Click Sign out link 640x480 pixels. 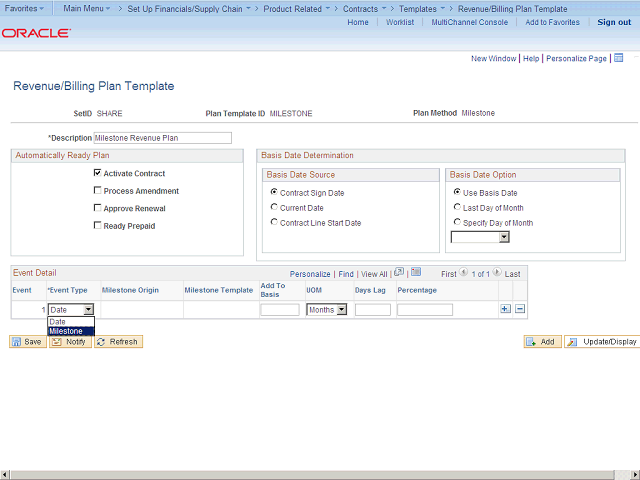point(614,22)
